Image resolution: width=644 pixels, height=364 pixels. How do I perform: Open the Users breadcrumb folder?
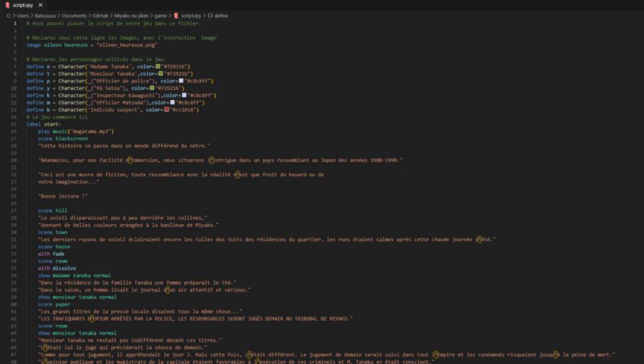pos(25,15)
